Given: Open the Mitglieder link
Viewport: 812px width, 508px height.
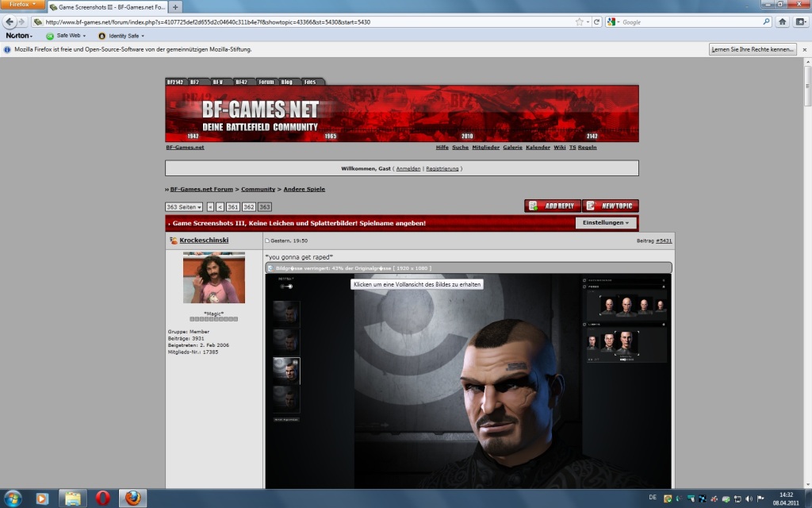Looking at the screenshot, I should (x=486, y=147).
